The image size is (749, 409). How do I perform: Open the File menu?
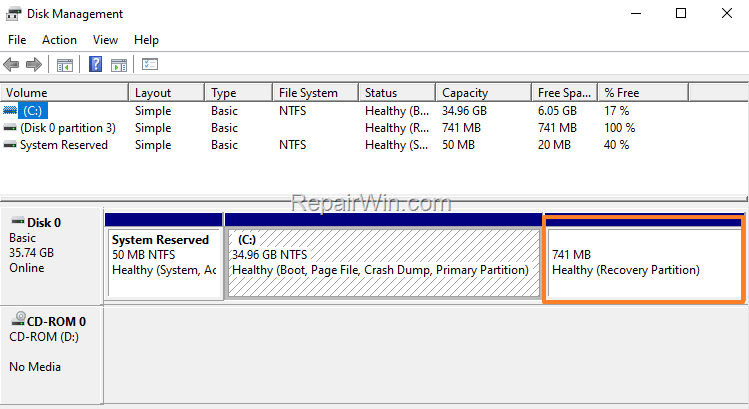(x=17, y=40)
